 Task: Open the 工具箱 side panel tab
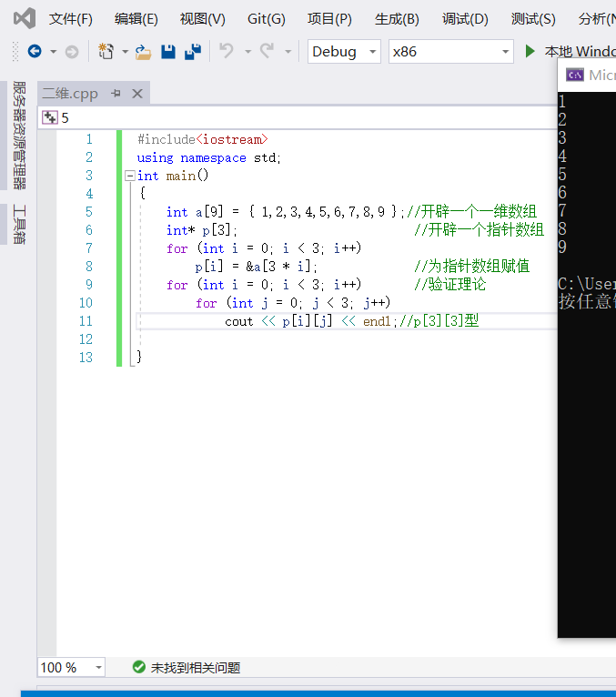pyautogui.click(x=19, y=225)
